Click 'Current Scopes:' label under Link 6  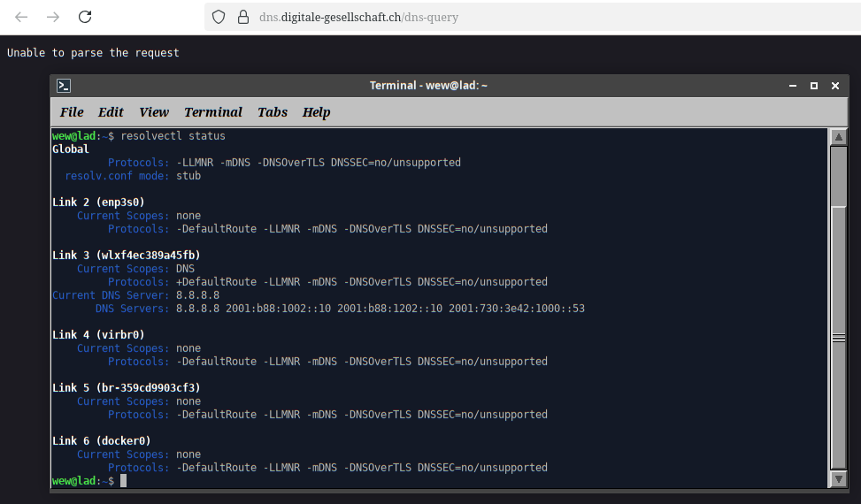pyautogui.click(x=123, y=454)
